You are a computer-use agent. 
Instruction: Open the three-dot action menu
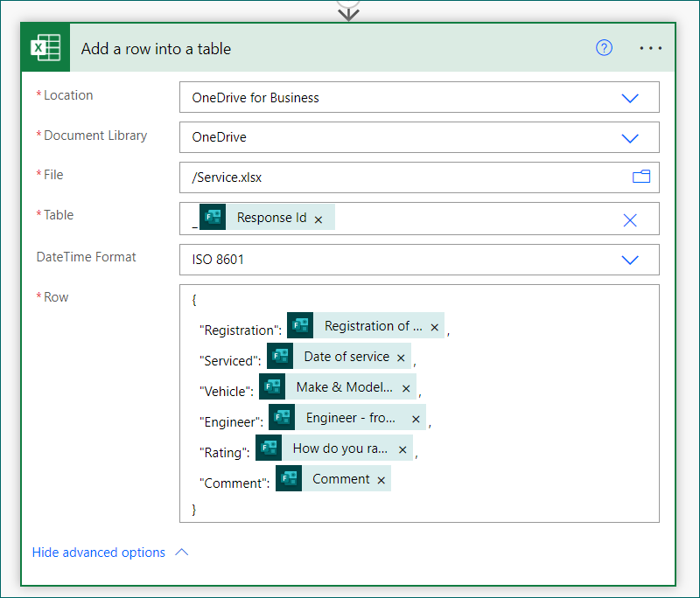click(651, 48)
